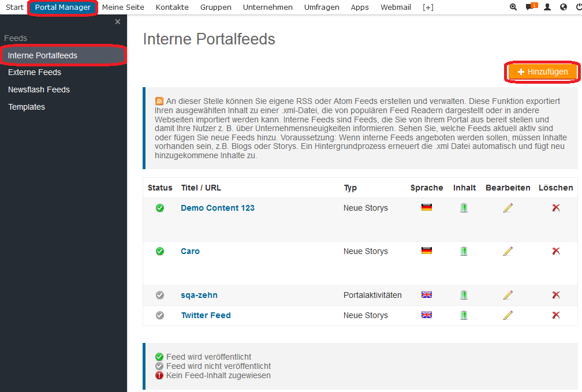Click German flag in Demo Content 123 row
582x392 pixels.
click(427, 207)
